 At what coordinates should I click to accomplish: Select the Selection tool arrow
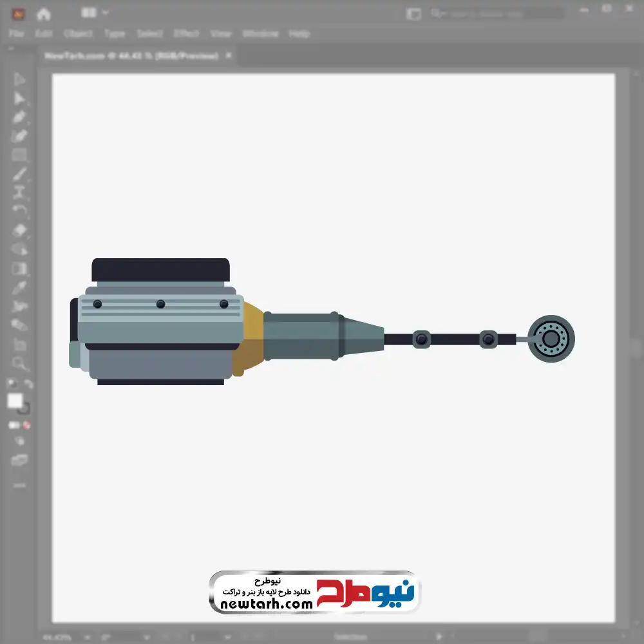tap(19, 79)
